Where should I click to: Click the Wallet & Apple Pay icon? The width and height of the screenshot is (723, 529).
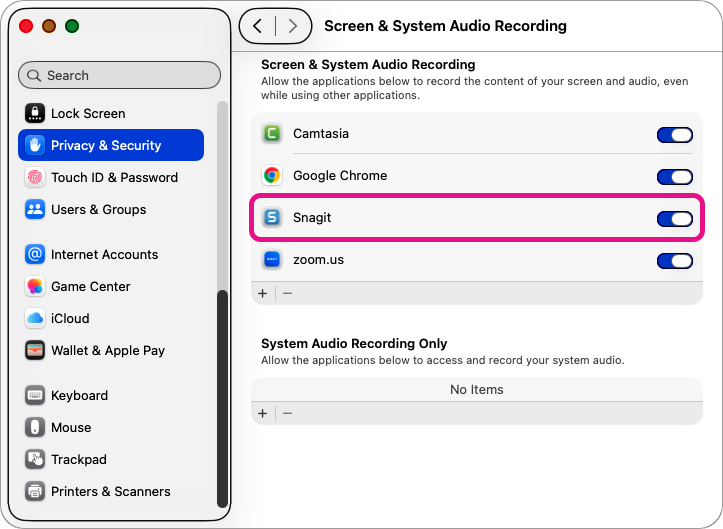coord(35,351)
